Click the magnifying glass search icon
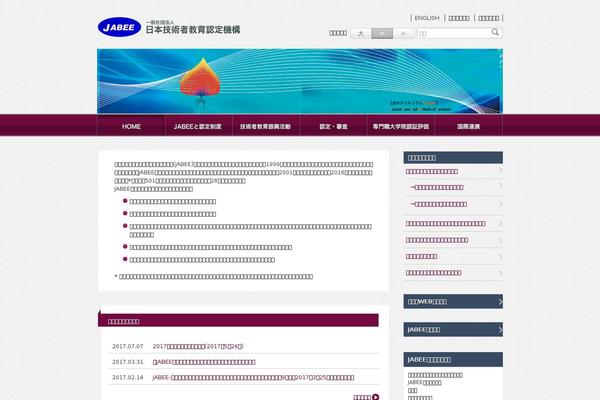The width and height of the screenshot is (600, 400). [x=495, y=33]
